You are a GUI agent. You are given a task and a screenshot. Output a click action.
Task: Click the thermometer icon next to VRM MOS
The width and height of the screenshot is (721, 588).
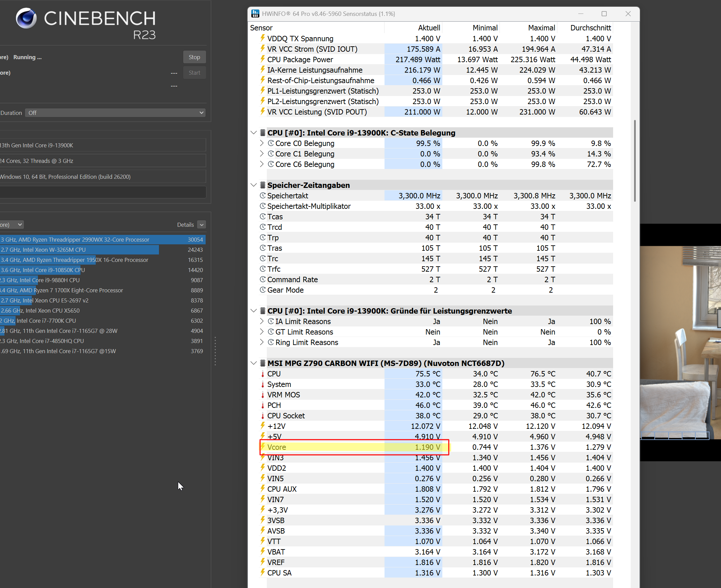263,395
